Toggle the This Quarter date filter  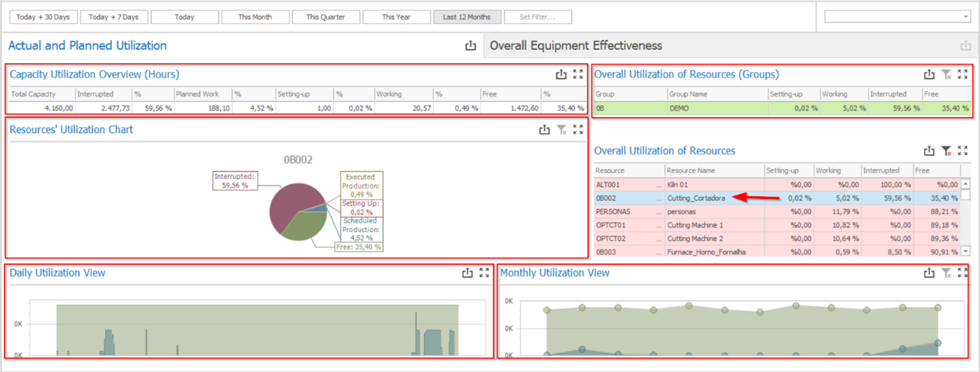coord(326,17)
